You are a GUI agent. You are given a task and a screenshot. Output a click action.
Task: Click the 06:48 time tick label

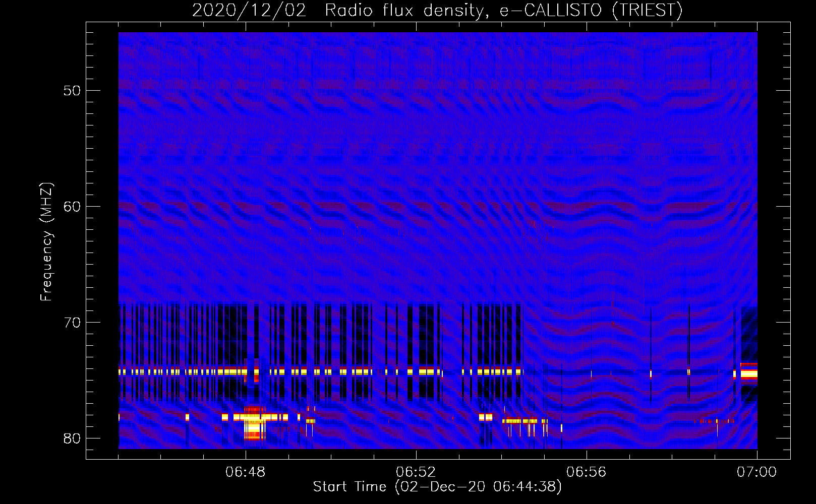pyautogui.click(x=246, y=472)
